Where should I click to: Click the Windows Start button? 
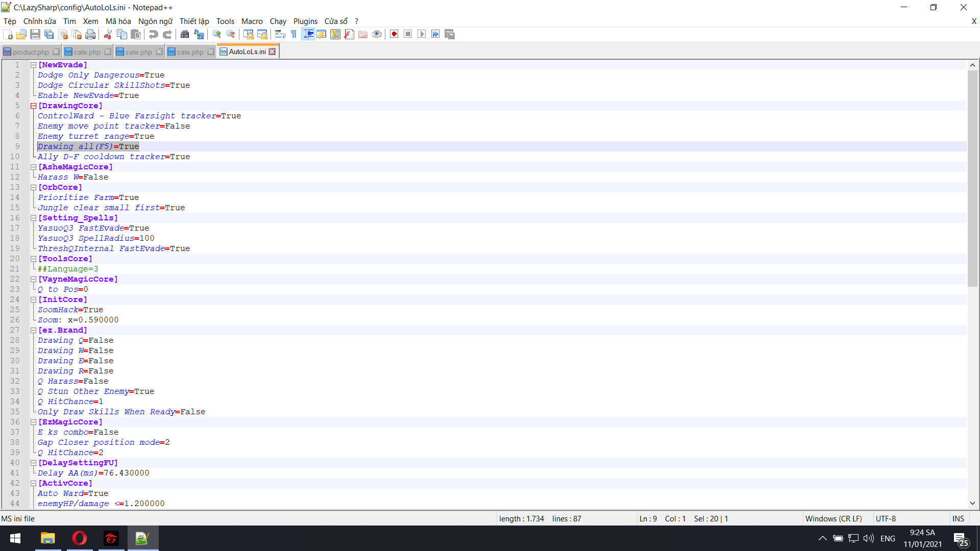coord(15,538)
